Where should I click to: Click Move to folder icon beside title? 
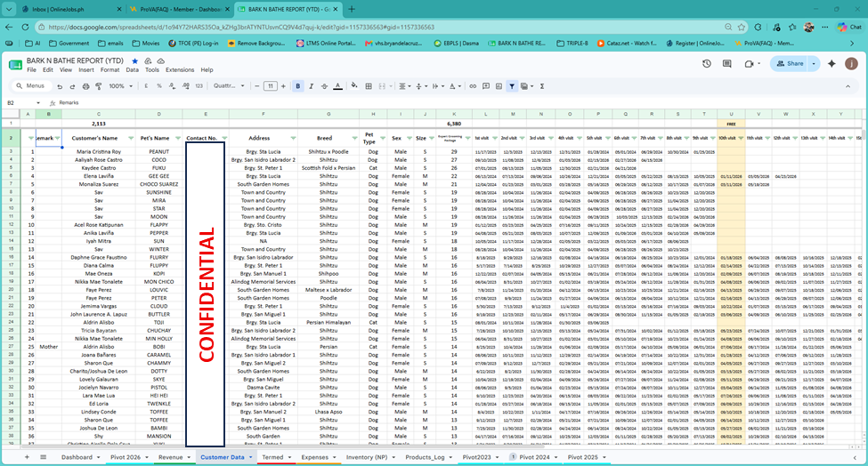tap(148, 60)
